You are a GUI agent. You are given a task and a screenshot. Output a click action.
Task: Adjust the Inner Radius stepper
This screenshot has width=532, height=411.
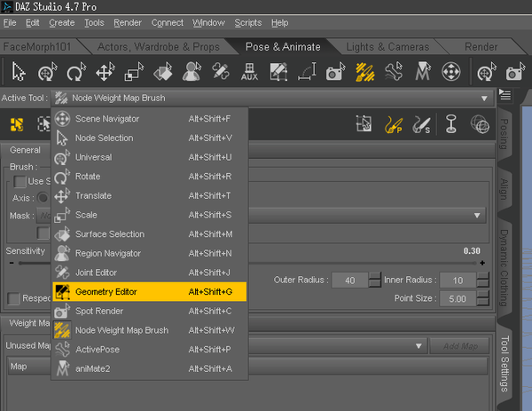pyautogui.click(x=483, y=281)
